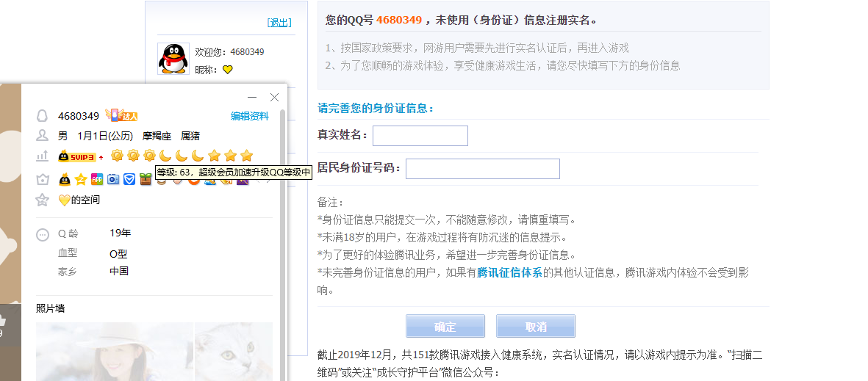Click the 欢迎您: 4680349 welcome text
Viewport: 868px width, 381px height.
230,52
